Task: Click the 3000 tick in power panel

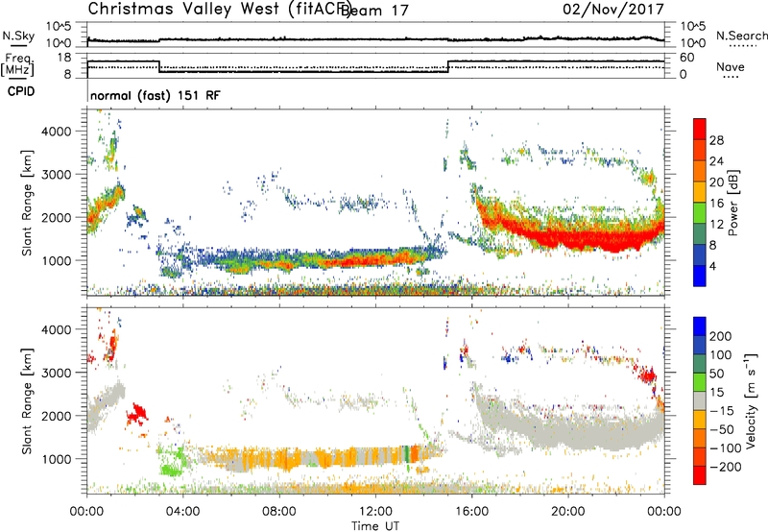Action: (56, 175)
